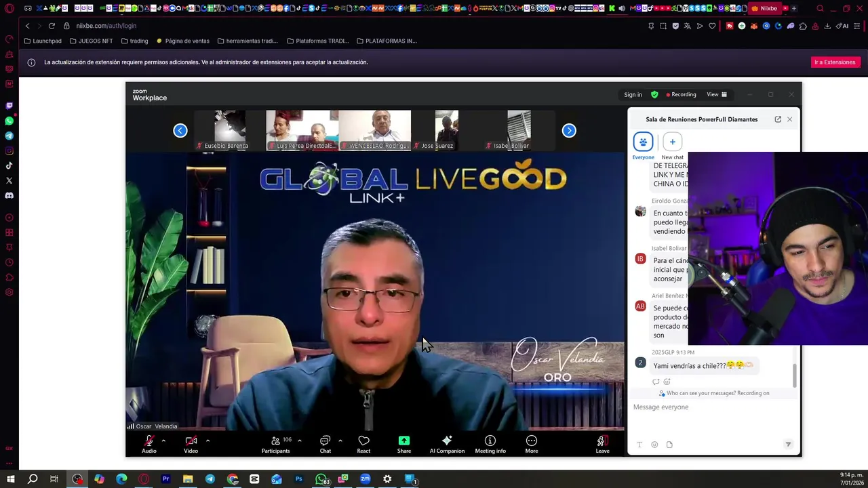Image resolution: width=868 pixels, height=488 pixels.
Task: Expand the arrow next to Chat
Action: 340,441
